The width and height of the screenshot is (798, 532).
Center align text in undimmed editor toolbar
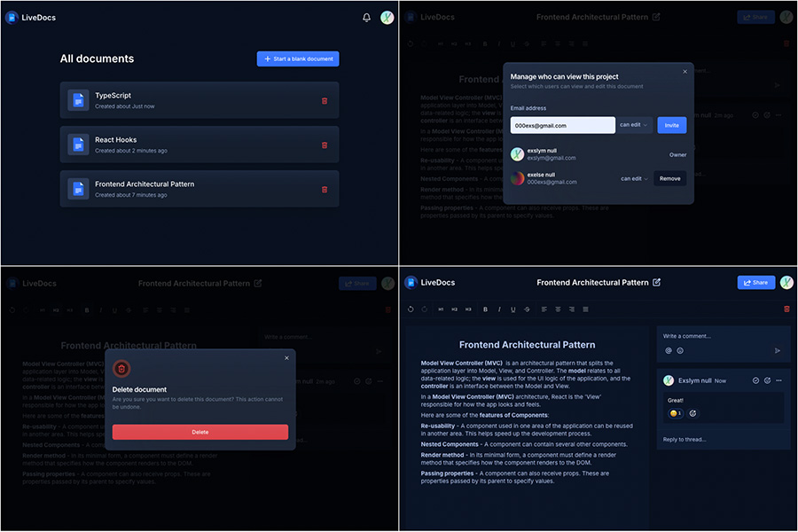558,309
